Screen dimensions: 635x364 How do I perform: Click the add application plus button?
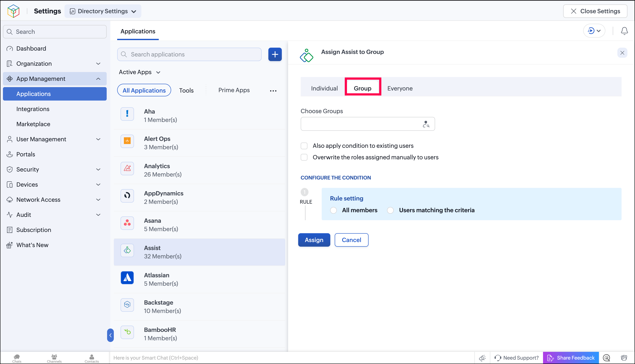coord(275,54)
